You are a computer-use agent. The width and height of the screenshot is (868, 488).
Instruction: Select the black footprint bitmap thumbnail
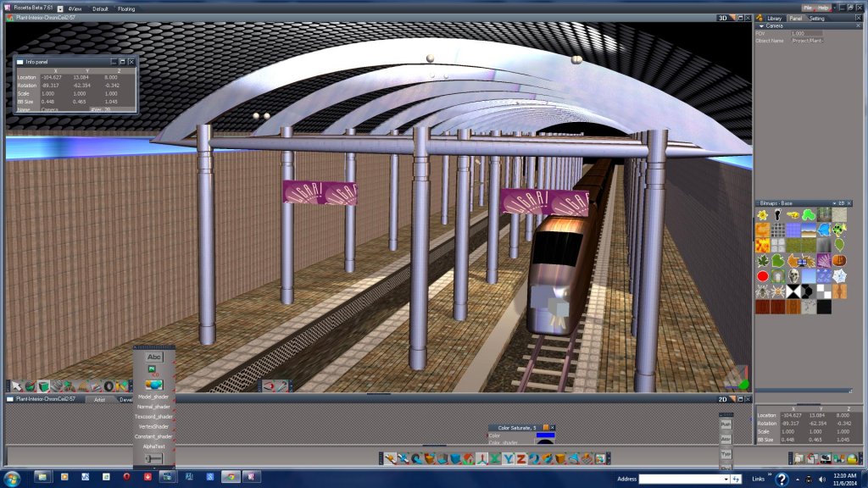[x=778, y=214]
